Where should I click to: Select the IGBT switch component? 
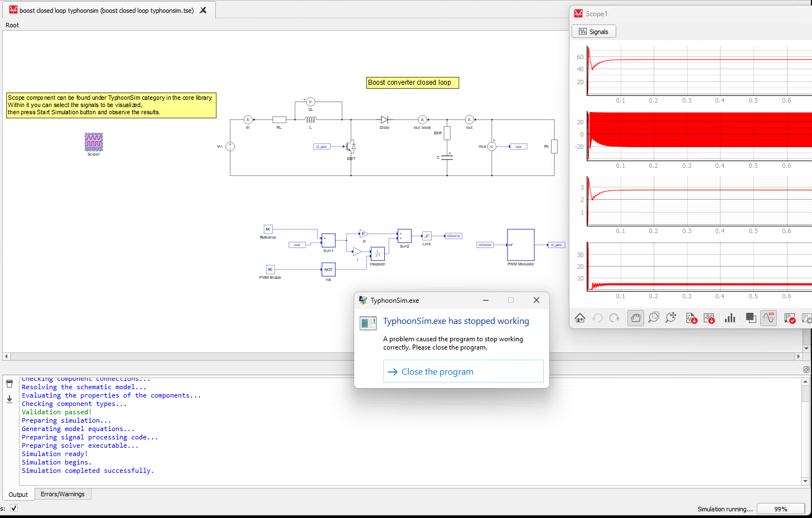click(350, 147)
